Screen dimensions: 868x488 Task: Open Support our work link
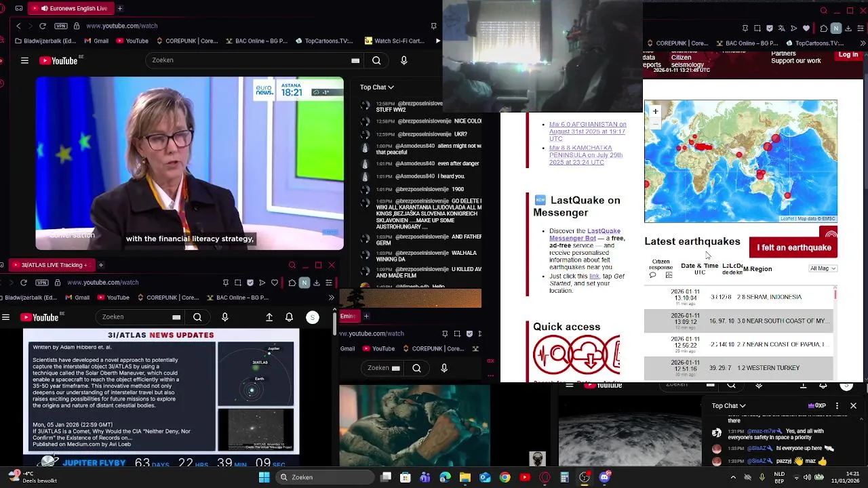pyautogui.click(x=796, y=61)
